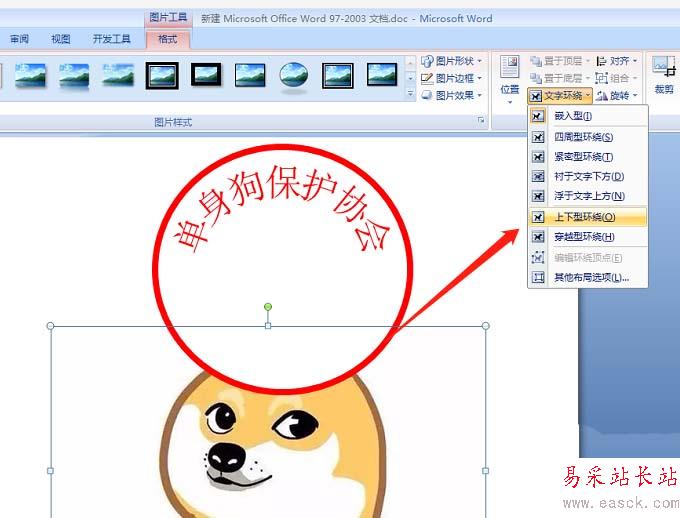
Task: Click the green rotation handle of the picture
Action: tap(268, 307)
